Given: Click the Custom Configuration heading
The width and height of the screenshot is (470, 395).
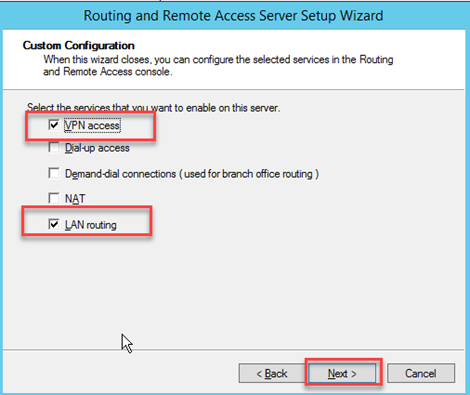Looking at the screenshot, I should tap(79, 45).
